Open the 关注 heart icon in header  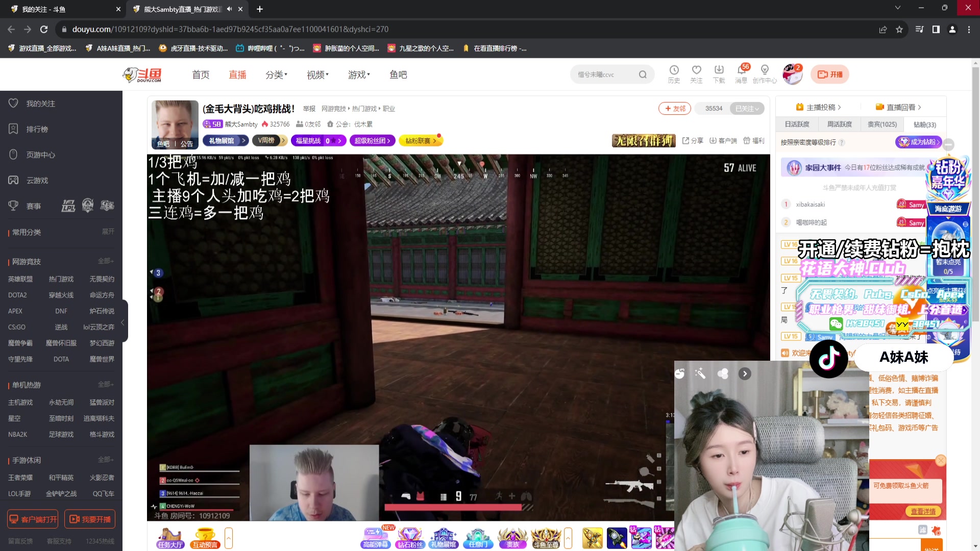696,74
